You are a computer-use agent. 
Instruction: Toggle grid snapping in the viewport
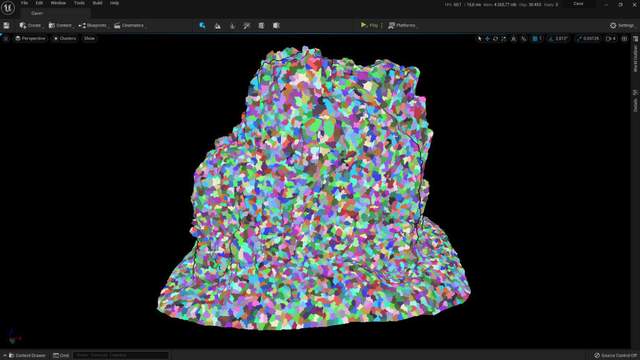(x=537, y=38)
